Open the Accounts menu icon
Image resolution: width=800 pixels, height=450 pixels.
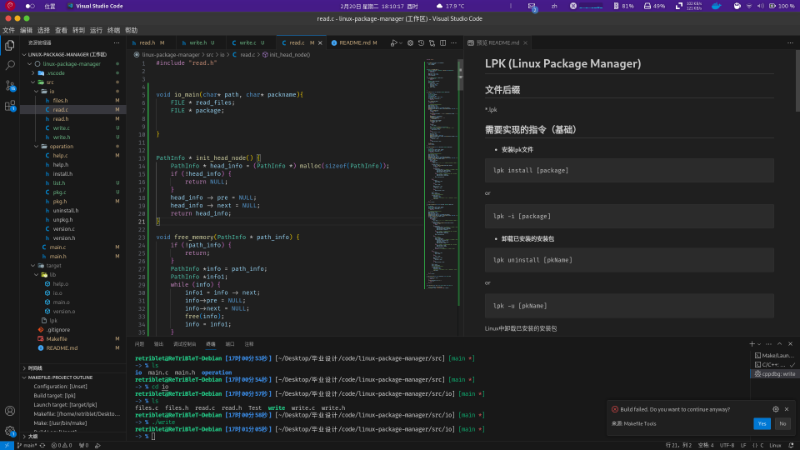point(10,411)
